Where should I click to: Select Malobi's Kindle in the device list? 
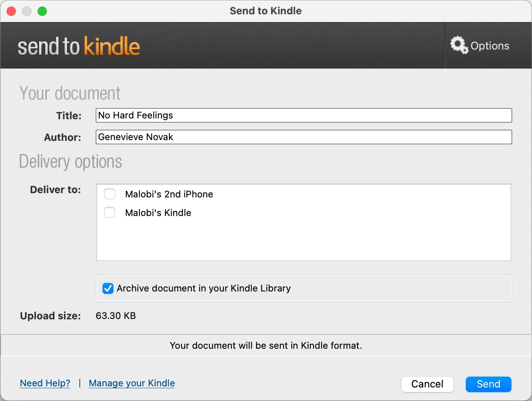coord(158,212)
